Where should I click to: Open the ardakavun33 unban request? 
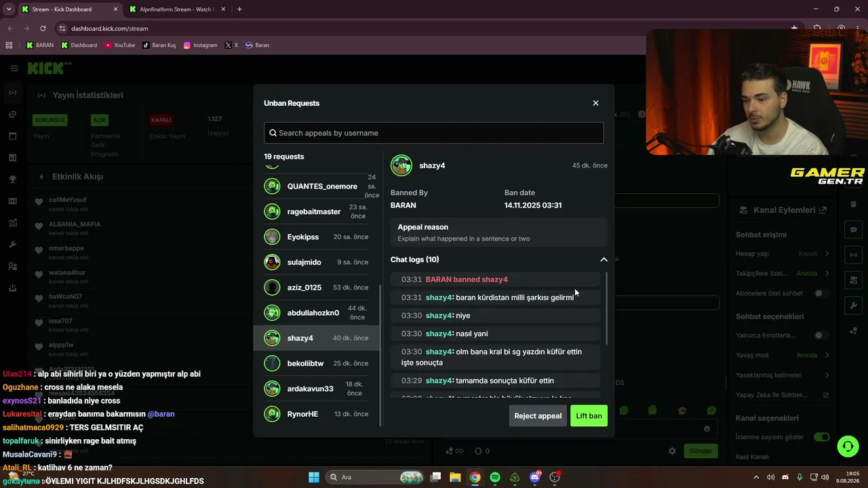click(x=317, y=388)
